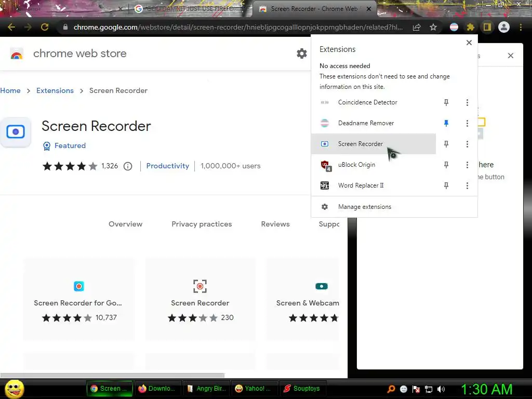
Task: Switch to the Reviews tab
Action: coord(275,224)
